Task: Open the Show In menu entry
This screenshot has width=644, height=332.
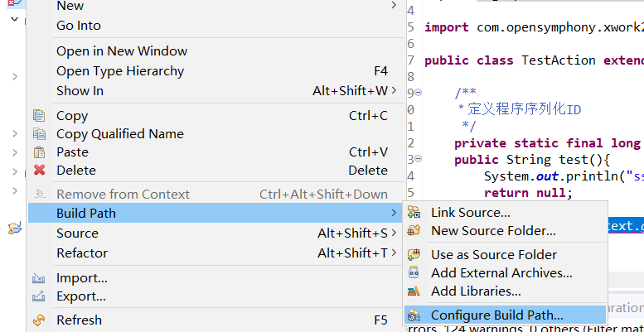Action: (x=215, y=91)
